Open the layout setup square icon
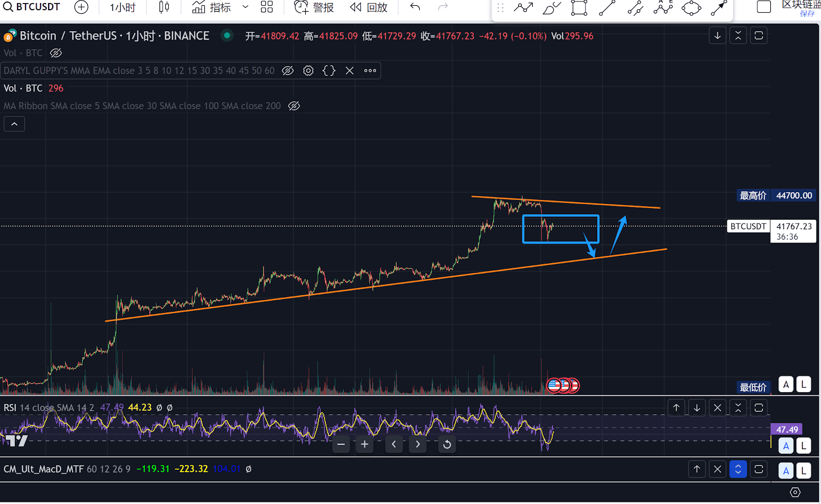Image resolution: width=821 pixels, height=504 pixels. [764, 7]
